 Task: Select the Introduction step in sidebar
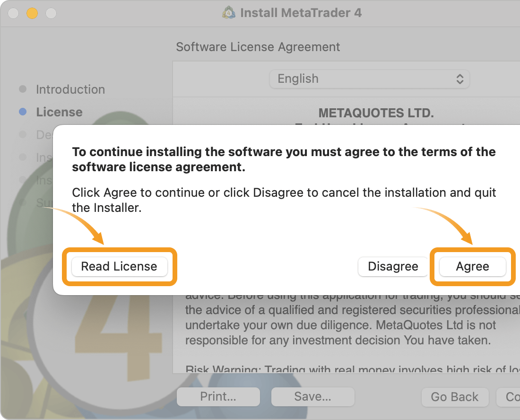click(70, 89)
